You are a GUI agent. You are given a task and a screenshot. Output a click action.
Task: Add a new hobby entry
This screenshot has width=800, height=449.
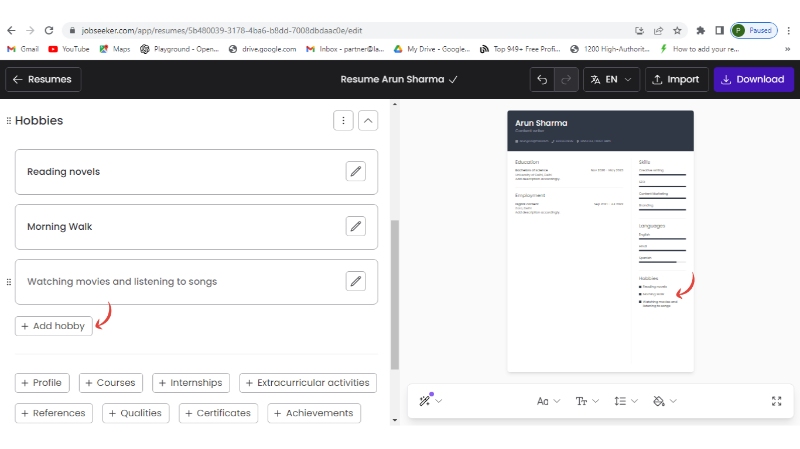(54, 326)
